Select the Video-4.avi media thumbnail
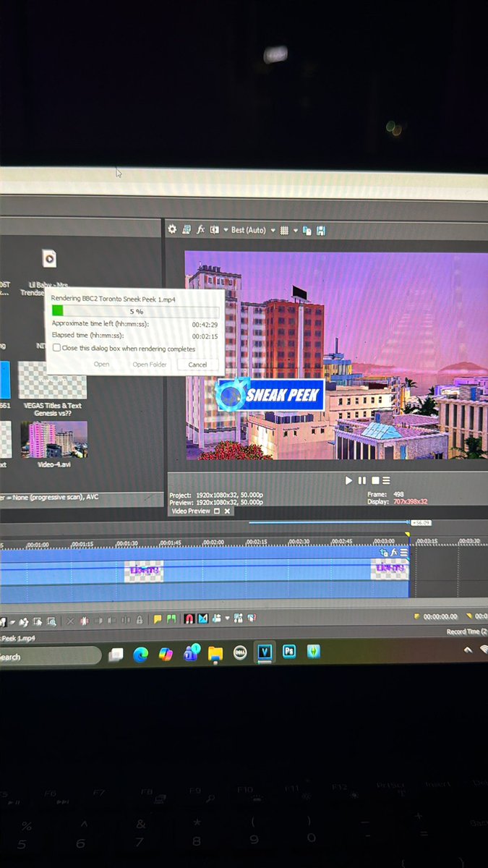 [53, 439]
